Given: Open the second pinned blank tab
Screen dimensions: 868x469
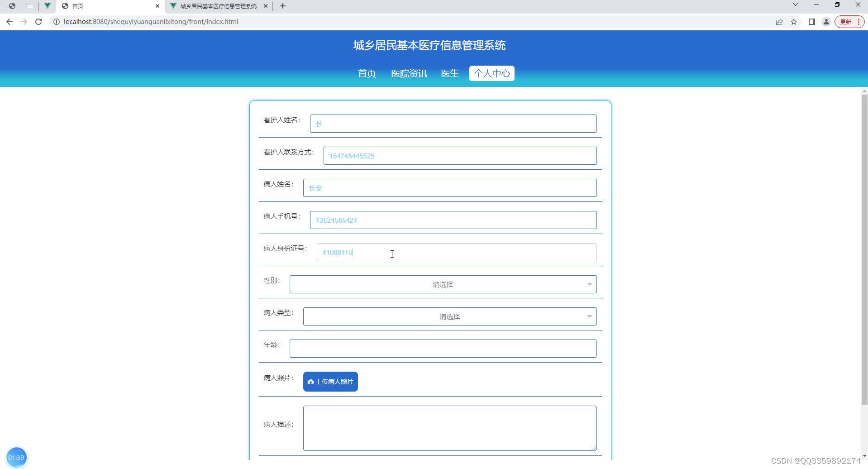Looking at the screenshot, I should (x=29, y=6).
